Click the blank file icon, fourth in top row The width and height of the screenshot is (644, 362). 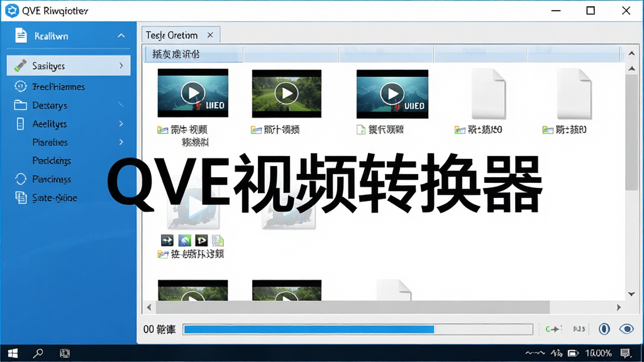[488, 94]
